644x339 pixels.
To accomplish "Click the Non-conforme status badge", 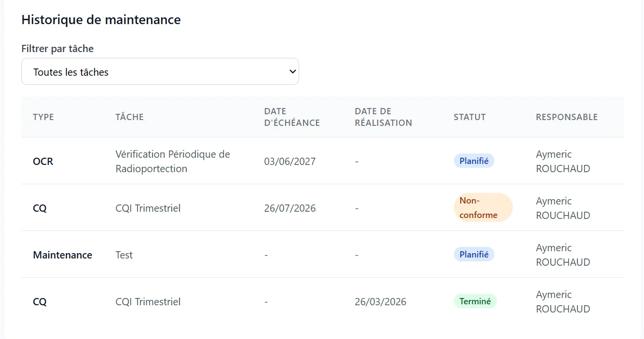I will click(x=483, y=208).
